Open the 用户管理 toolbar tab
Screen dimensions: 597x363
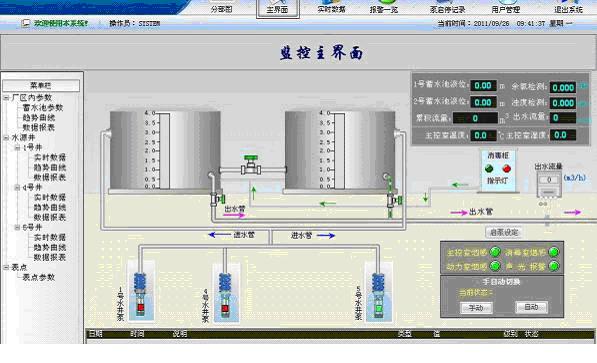[x=506, y=8]
